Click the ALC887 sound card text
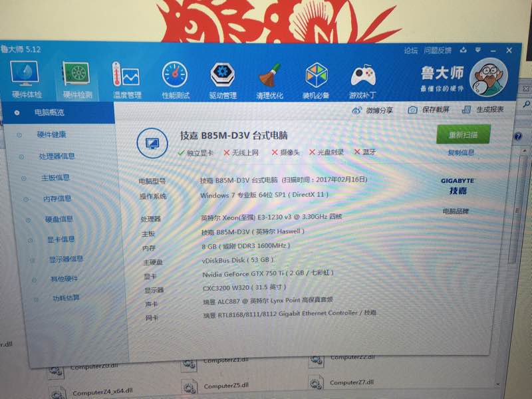532x399 pixels. [268, 301]
